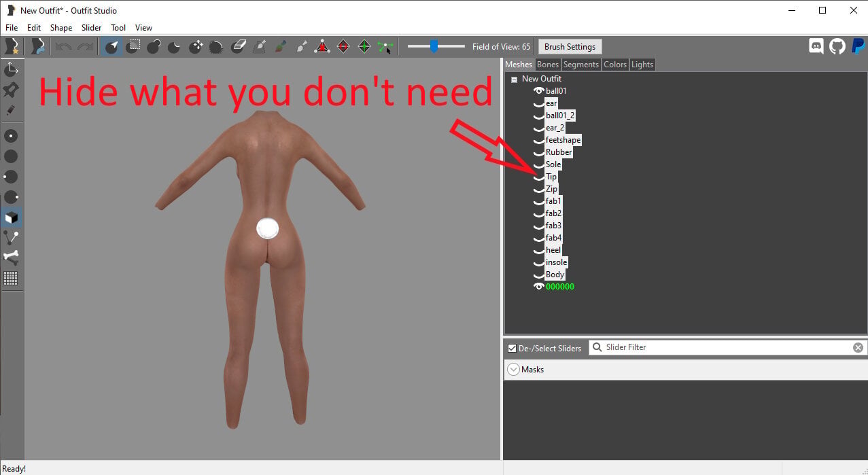Show the ear mesh via visibility icon

pos(539,104)
